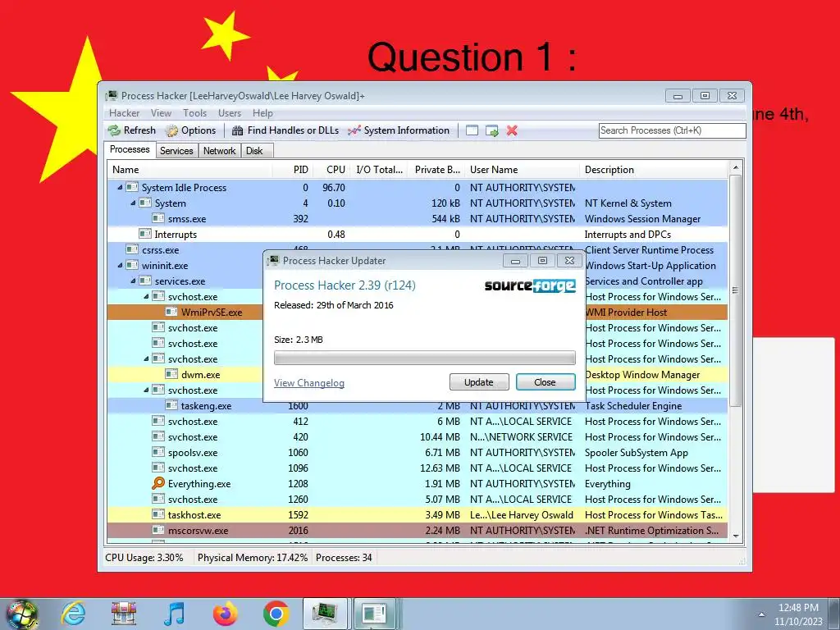Image resolution: width=840 pixels, height=630 pixels.
Task: Open the music note taskbar app
Action: pos(174,614)
